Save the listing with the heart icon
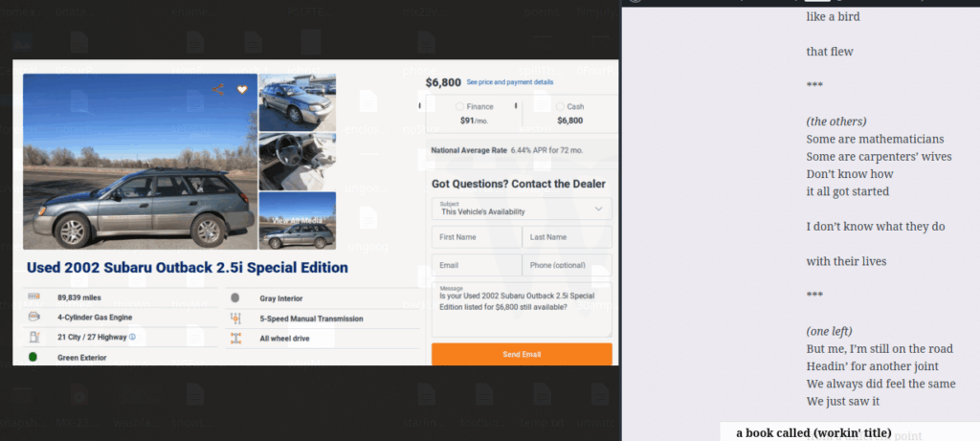The height and width of the screenshot is (441, 980). [x=242, y=89]
